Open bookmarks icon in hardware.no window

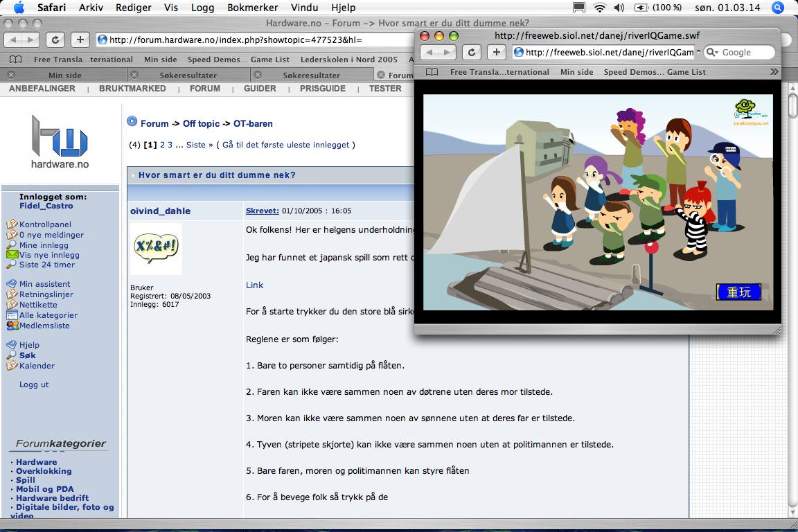[x=16, y=60]
